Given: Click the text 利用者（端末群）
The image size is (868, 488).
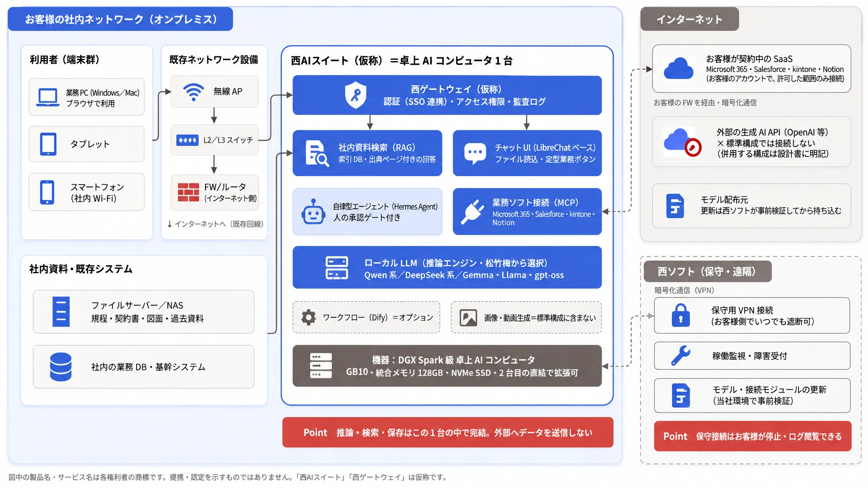Looking at the screenshot, I should click(x=65, y=60).
